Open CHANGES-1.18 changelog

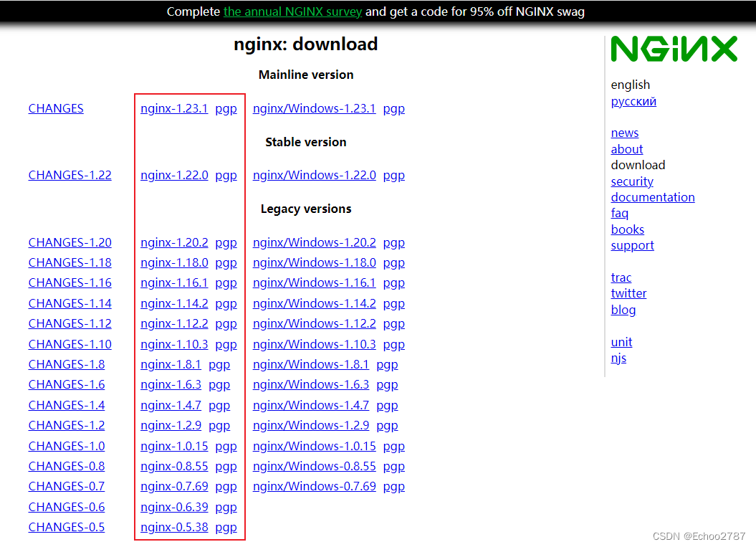tap(70, 262)
